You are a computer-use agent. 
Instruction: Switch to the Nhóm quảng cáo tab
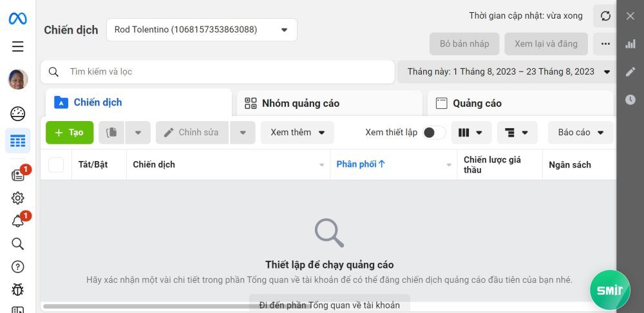[x=329, y=103]
